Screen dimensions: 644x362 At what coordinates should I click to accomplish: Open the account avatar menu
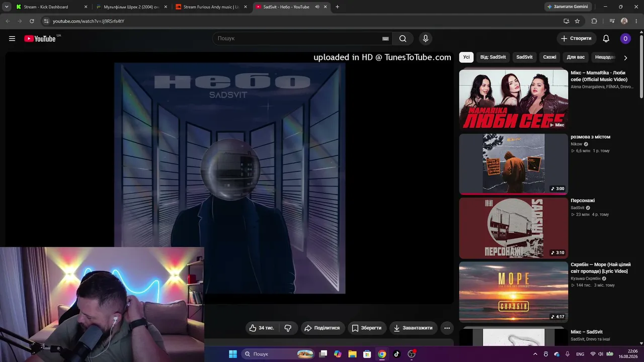(625, 39)
